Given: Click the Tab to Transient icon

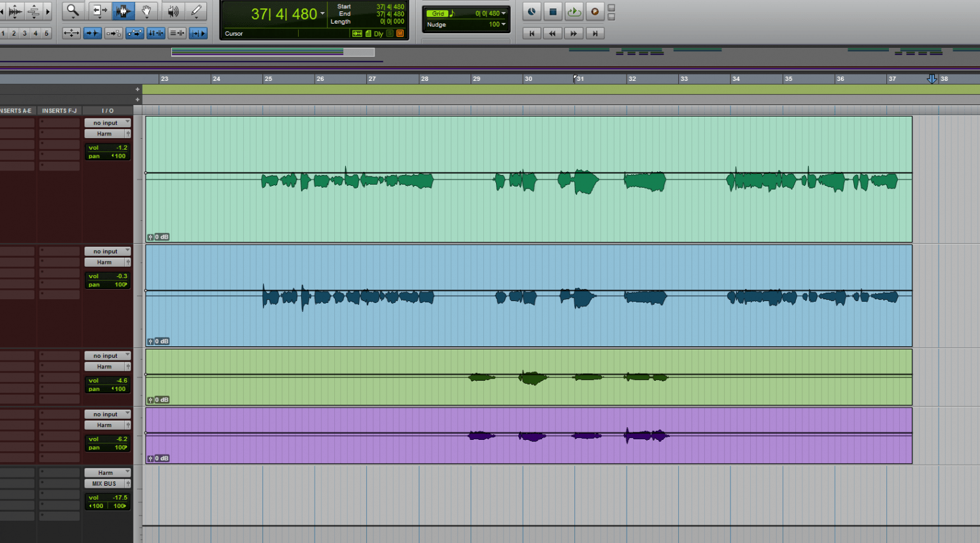Looking at the screenshot, I should (199, 33).
